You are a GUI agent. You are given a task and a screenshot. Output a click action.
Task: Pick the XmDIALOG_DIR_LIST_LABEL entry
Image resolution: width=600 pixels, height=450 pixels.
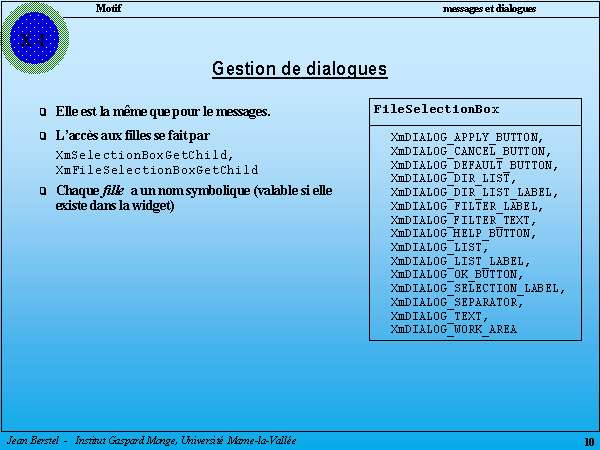click(x=474, y=192)
